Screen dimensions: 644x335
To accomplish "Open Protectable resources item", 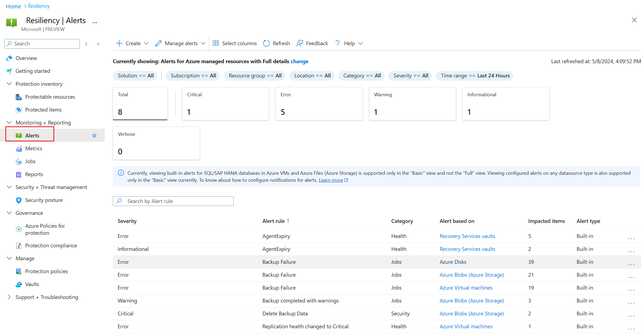I will [x=50, y=97].
